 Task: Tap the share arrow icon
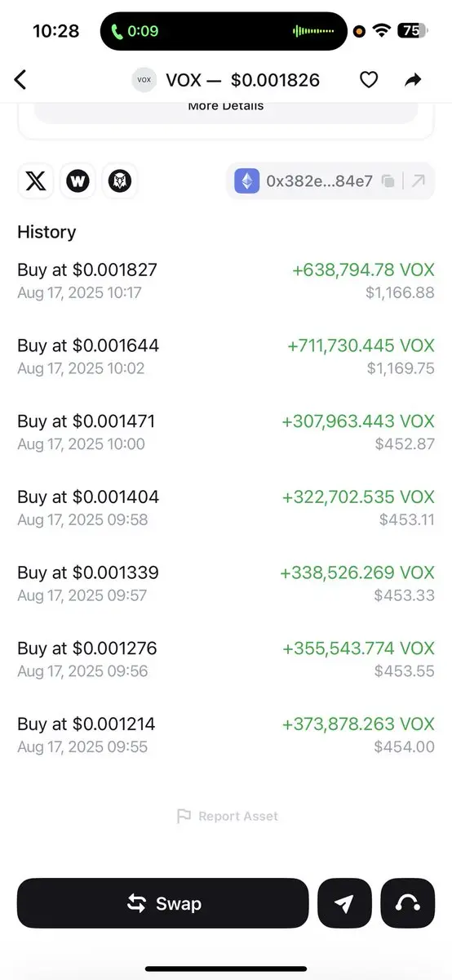[414, 79]
